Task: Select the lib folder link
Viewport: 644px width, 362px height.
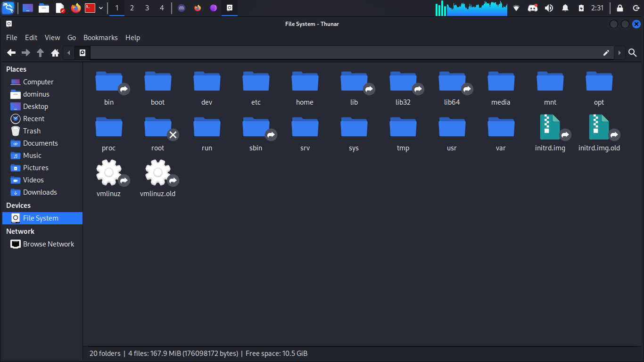Action: (x=354, y=82)
